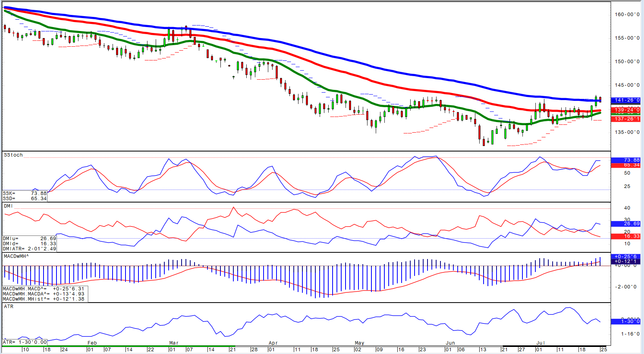This screenshot has width=644, height=354.
Task: Click the 150-00'0 price axis label
Action: coord(627,62)
